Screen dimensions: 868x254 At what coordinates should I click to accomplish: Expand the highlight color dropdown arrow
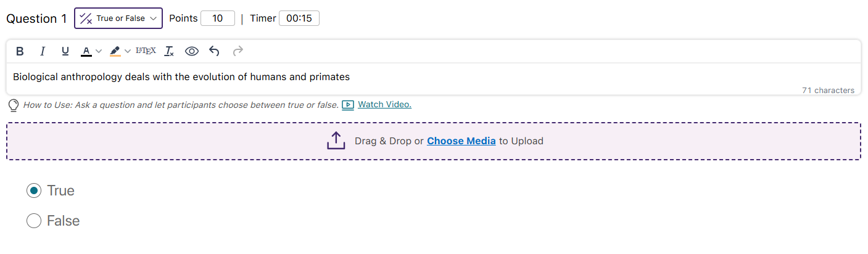[128, 51]
